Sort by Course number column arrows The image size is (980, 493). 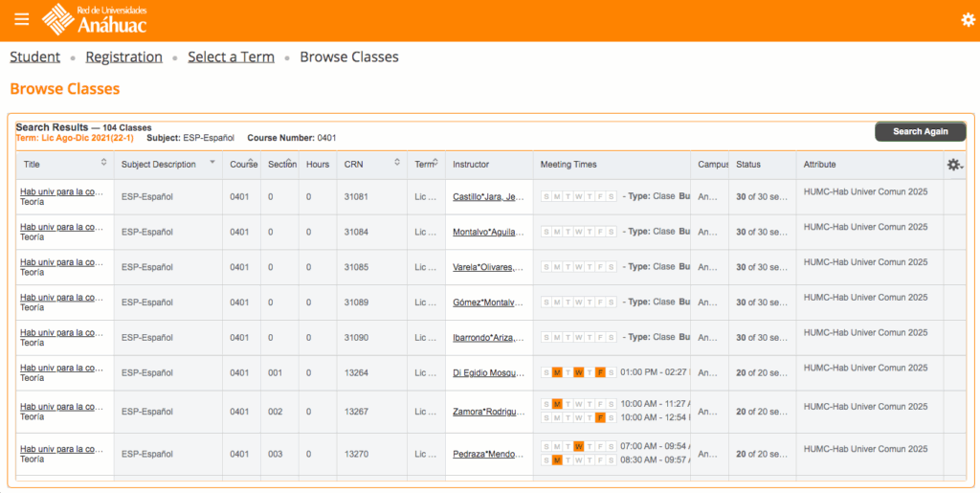pyautogui.click(x=252, y=164)
